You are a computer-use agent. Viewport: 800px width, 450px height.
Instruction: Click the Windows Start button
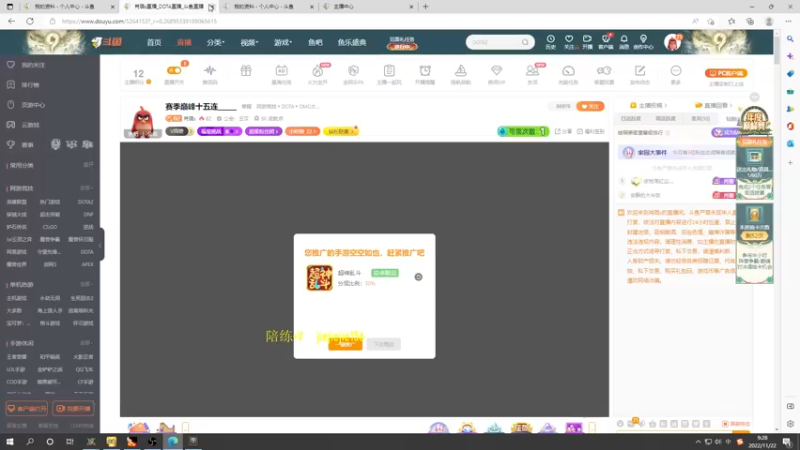tap(10, 441)
